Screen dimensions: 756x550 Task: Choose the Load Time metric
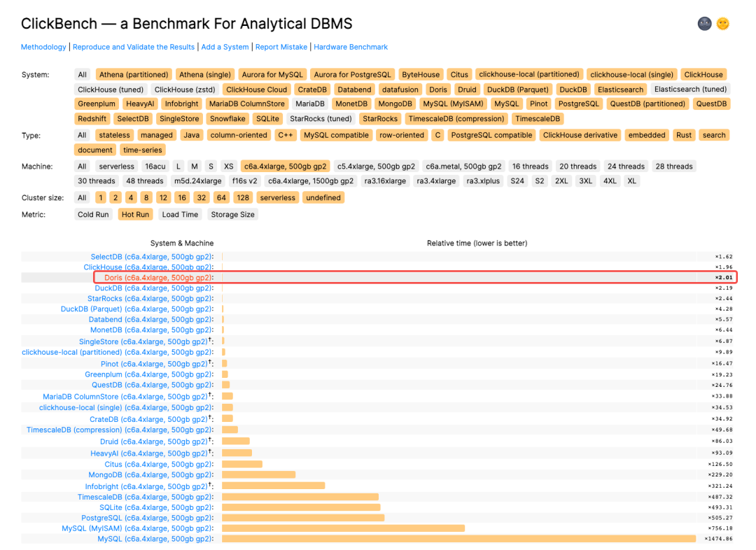point(180,215)
